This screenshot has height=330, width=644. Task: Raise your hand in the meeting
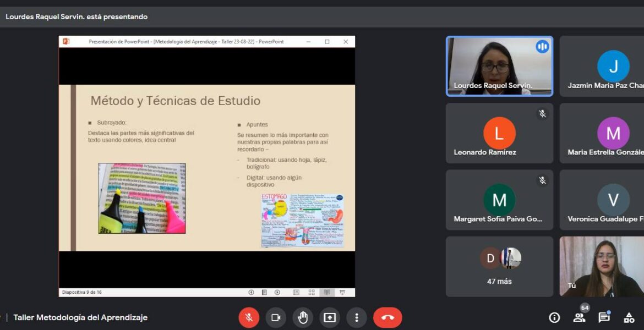coord(303,317)
